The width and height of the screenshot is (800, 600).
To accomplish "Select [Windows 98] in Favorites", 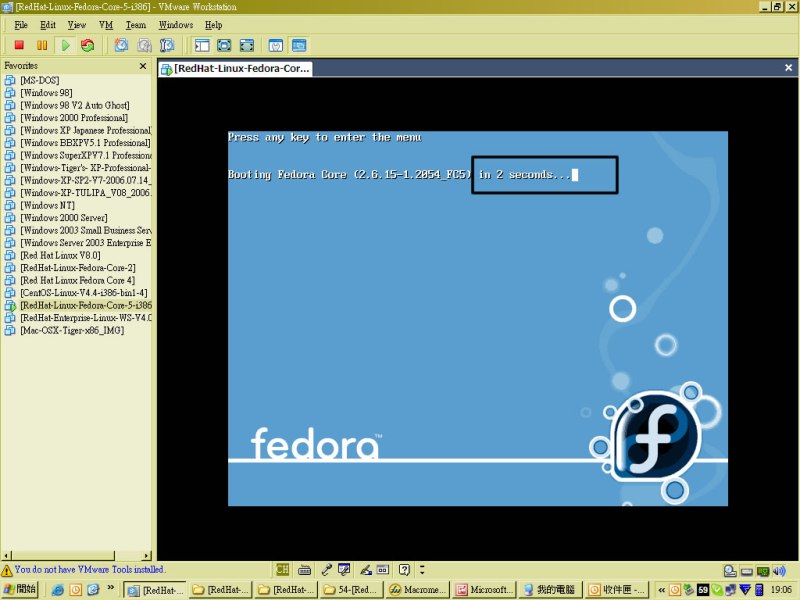I will (x=46, y=93).
